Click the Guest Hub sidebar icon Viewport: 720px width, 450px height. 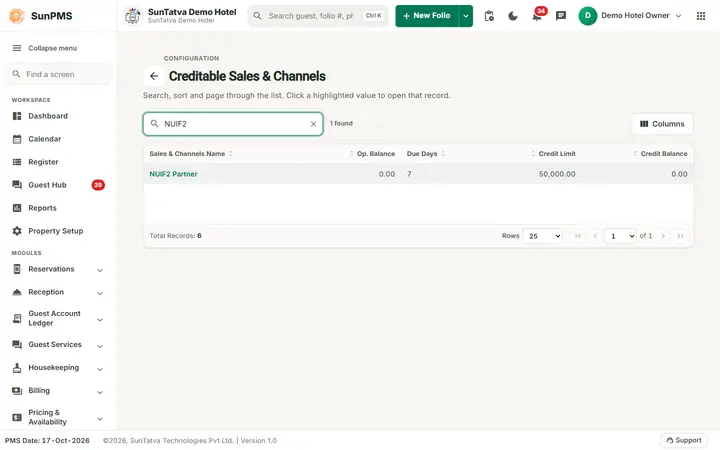point(17,185)
